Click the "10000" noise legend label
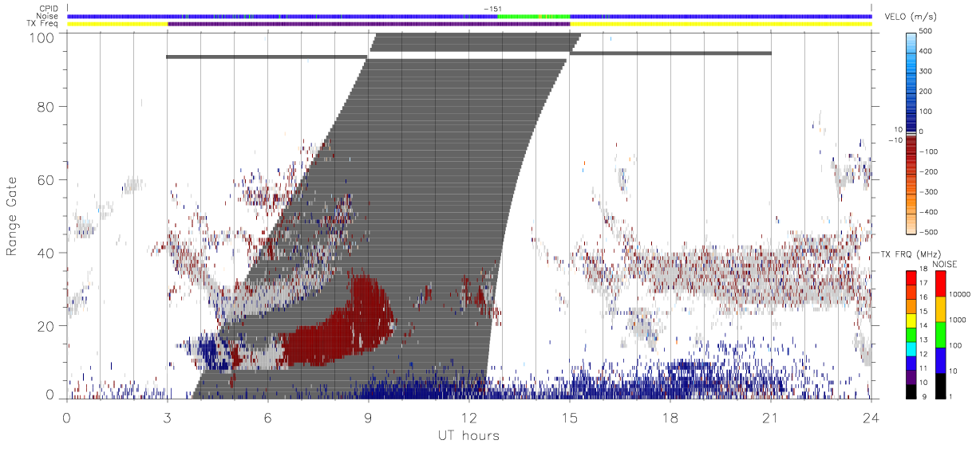The height and width of the screenshot is (452, 980). point(962,294)
